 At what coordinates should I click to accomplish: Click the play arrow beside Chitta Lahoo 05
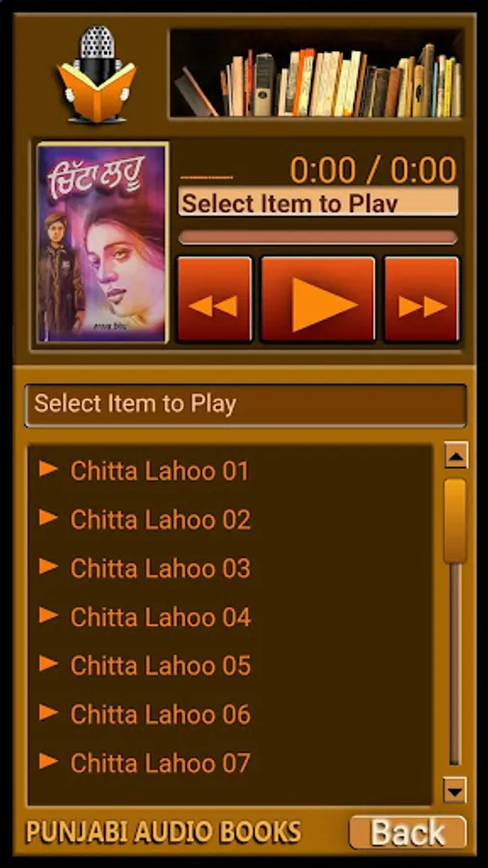(48, 665)
